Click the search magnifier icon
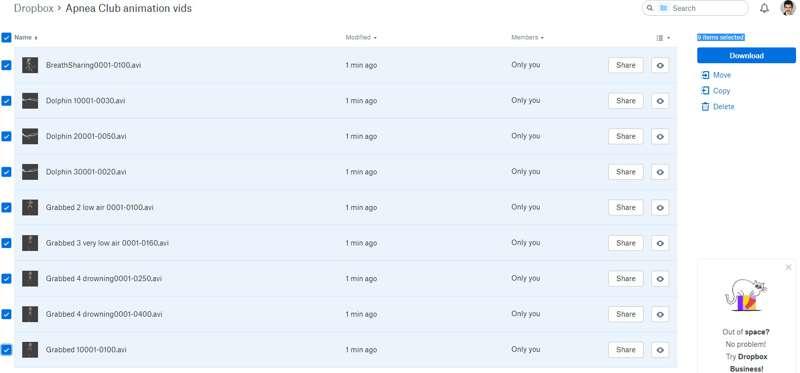The image size is (800, 373). (x=650, y=8)
